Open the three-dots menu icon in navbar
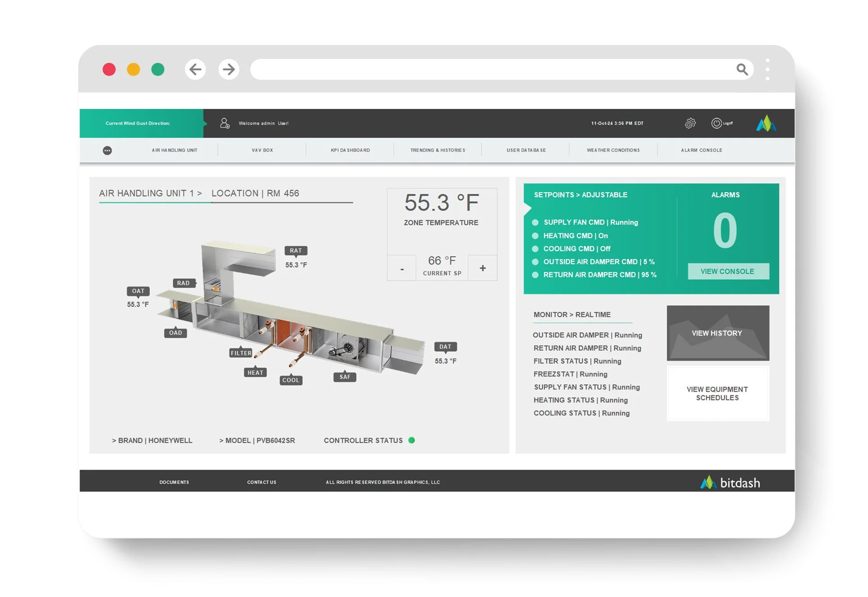This screenshot has height=597, width=868. pos(107,150)
